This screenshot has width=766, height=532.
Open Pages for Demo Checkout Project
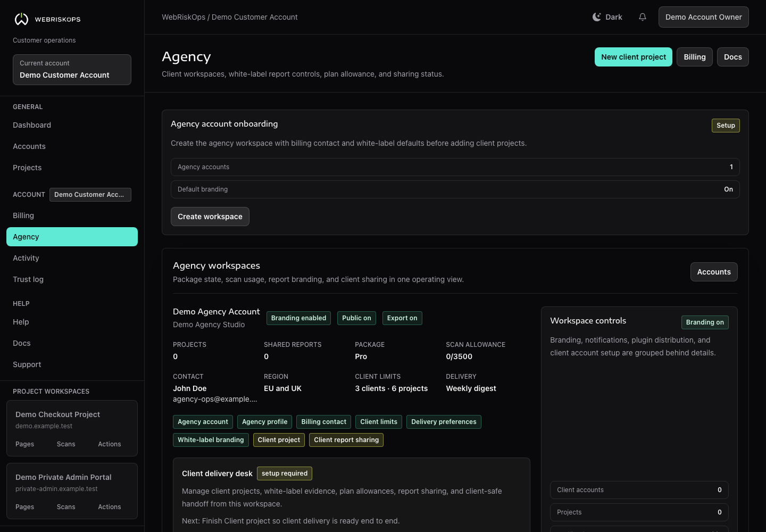coord(25,444)
